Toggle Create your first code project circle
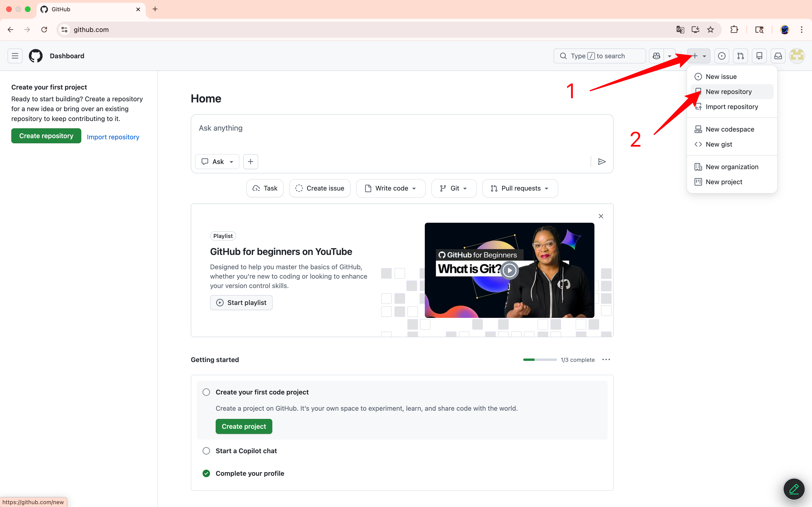This screenshot has width=812, height=507. [206, 392]
